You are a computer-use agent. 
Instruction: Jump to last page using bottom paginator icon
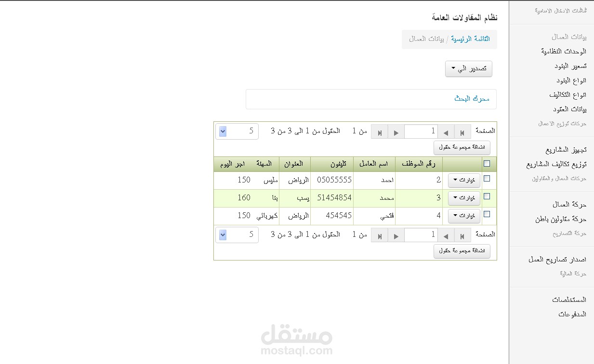[380, 234]
